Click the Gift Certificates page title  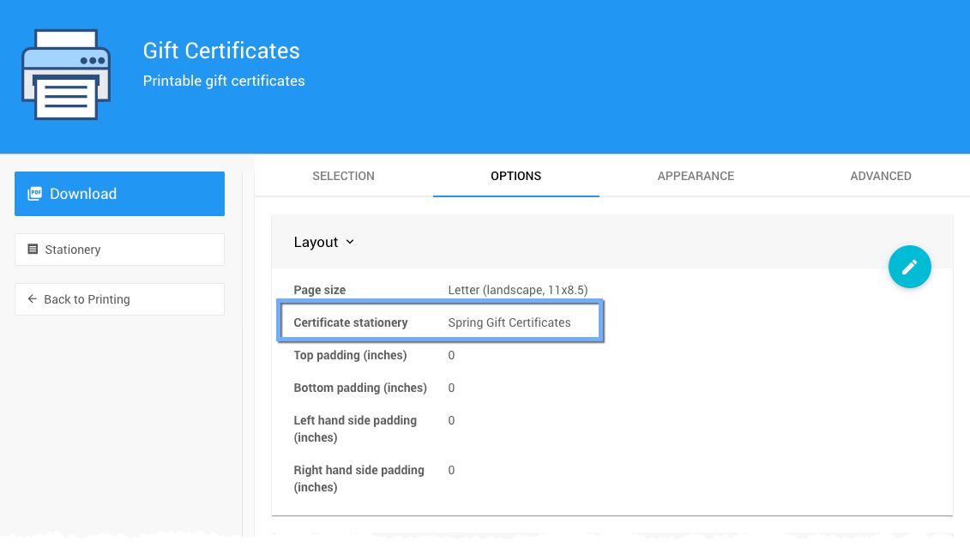point(221,51)
